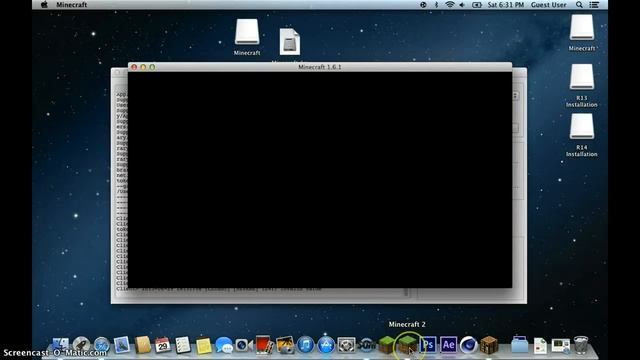Viewport: 640px width, 360px height.
Task: Open the Mail stamp icon in dock
Action: [x=122, y=345]
